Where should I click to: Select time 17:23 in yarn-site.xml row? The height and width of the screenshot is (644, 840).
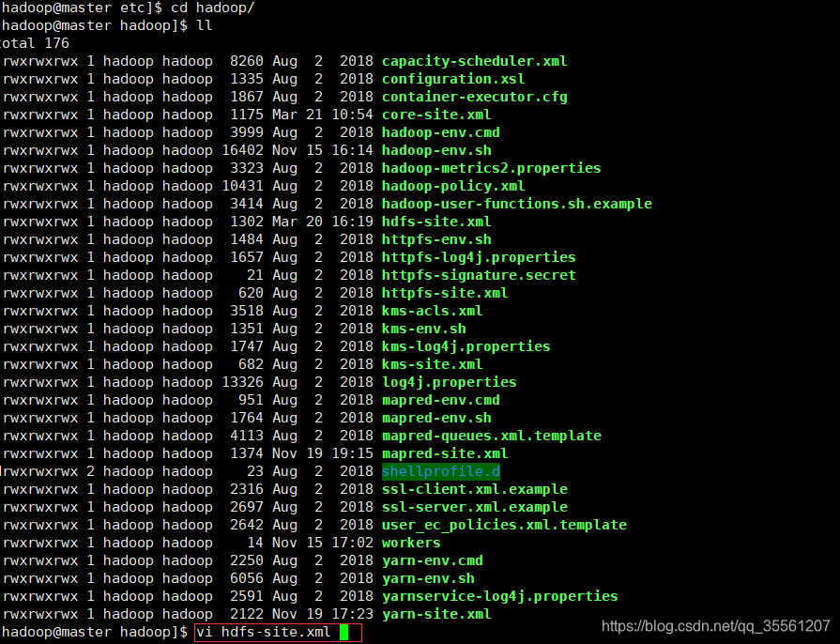(352, 614)
